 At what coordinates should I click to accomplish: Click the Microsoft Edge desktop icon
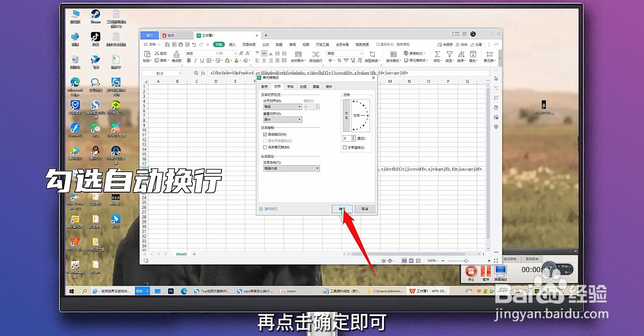coord(75,87)
